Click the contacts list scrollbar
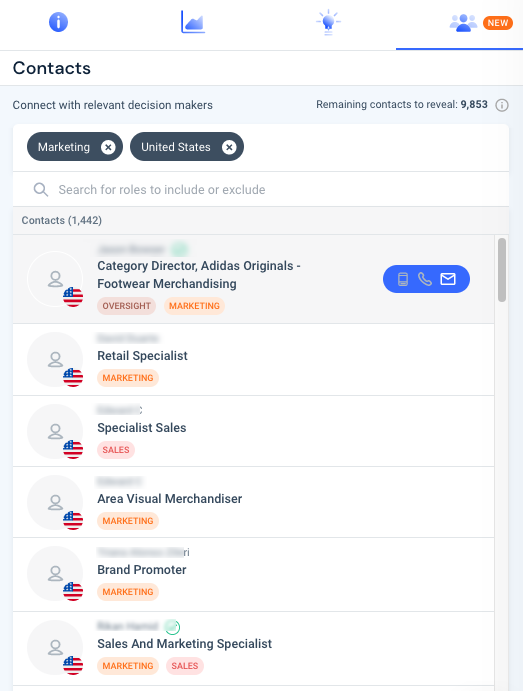 coord(502,270)
